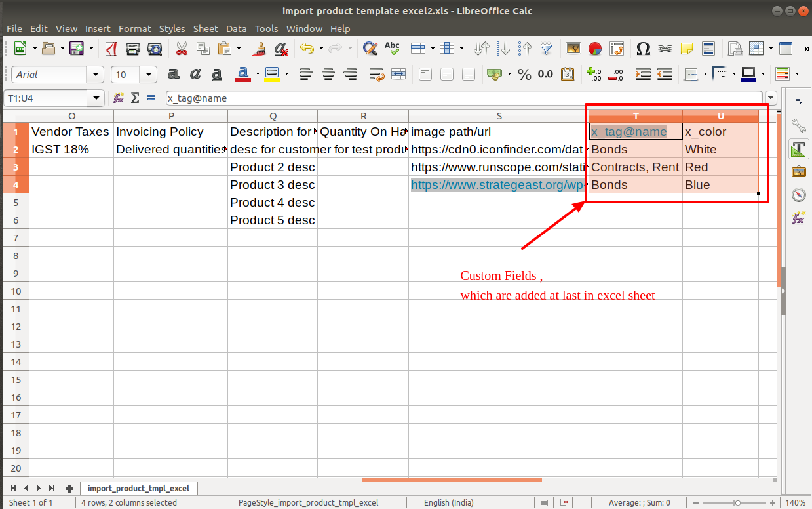Toggle Align Left
812x509 pixels.
click(306, 74)
